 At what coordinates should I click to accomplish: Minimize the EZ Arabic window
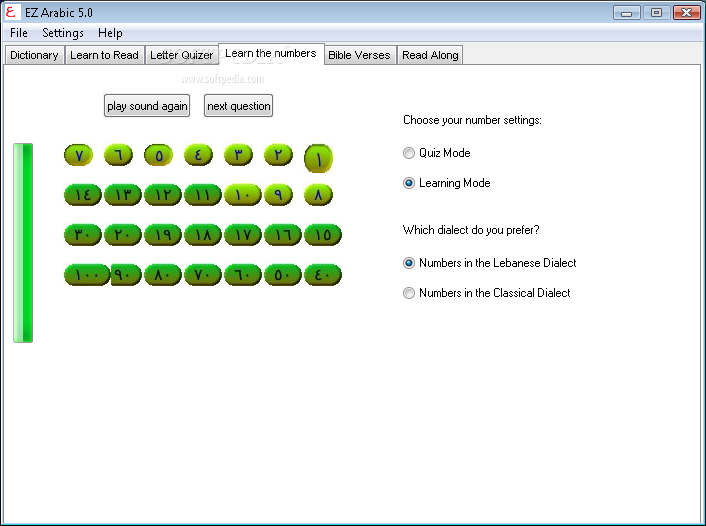pyautogui.click(x=626, y=13)
